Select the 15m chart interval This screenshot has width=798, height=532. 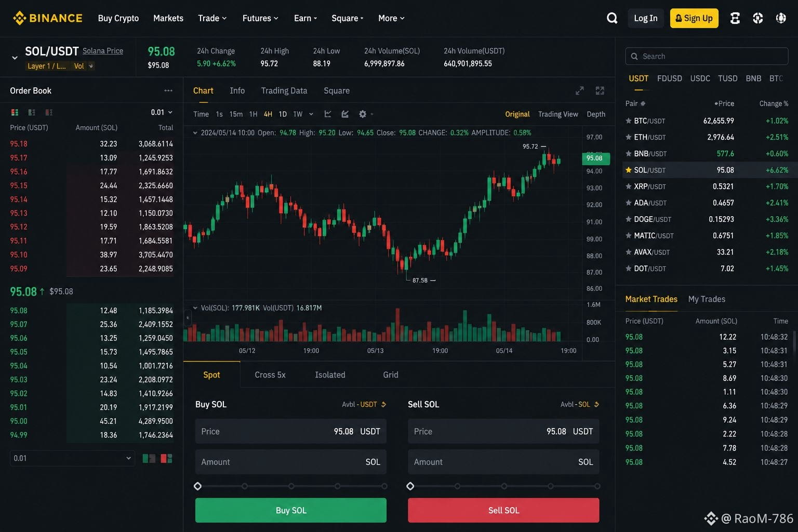[x=236, y=114]
